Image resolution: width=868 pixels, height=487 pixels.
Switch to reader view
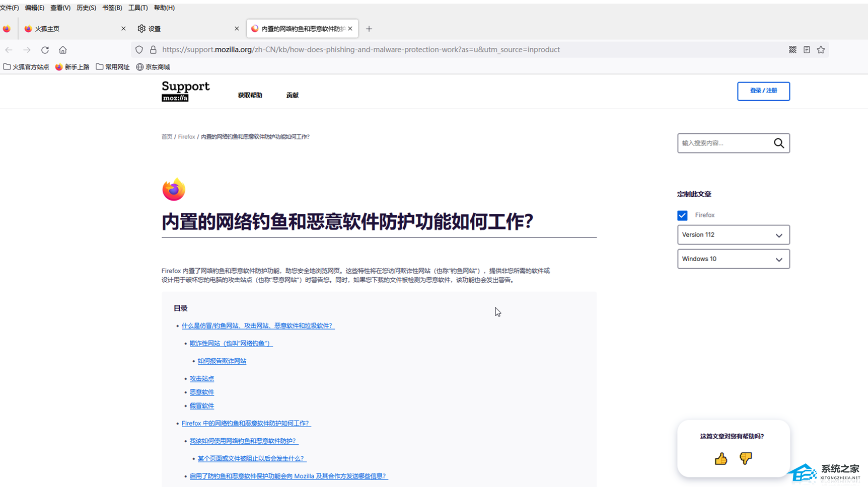(807, 49)
